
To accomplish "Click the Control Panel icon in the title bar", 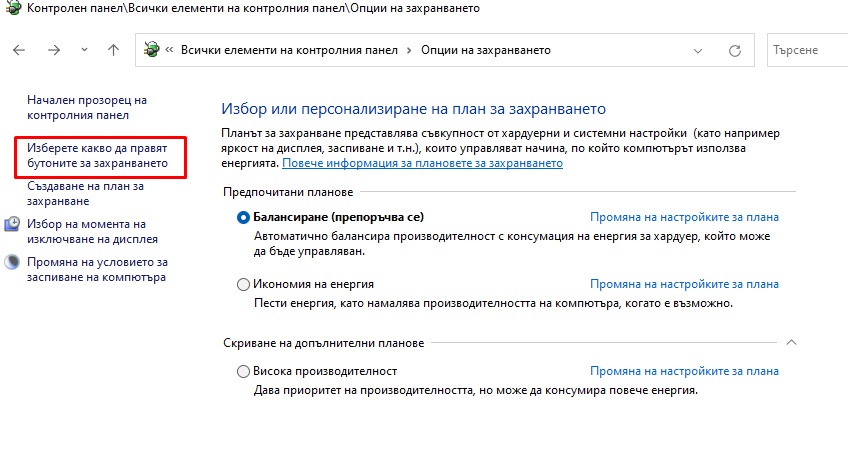I will (13, 8).
